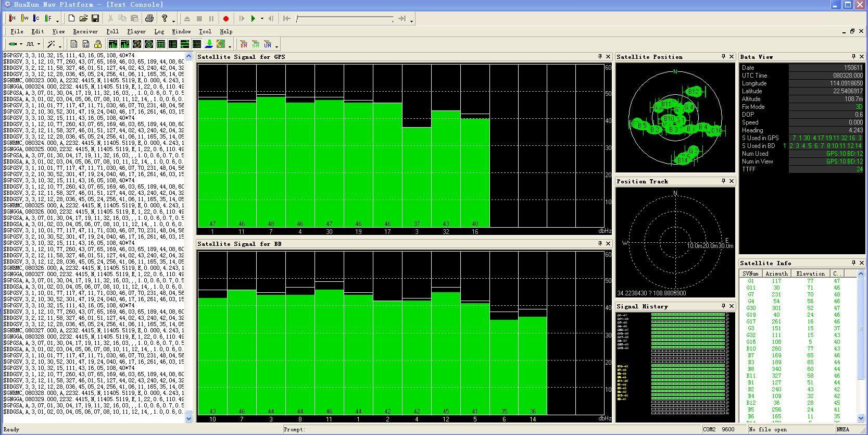Toggle pin on Position Track panel
The width and height of the screenshot is (868, 435).
pyautogui.click(x=723, y=181)
